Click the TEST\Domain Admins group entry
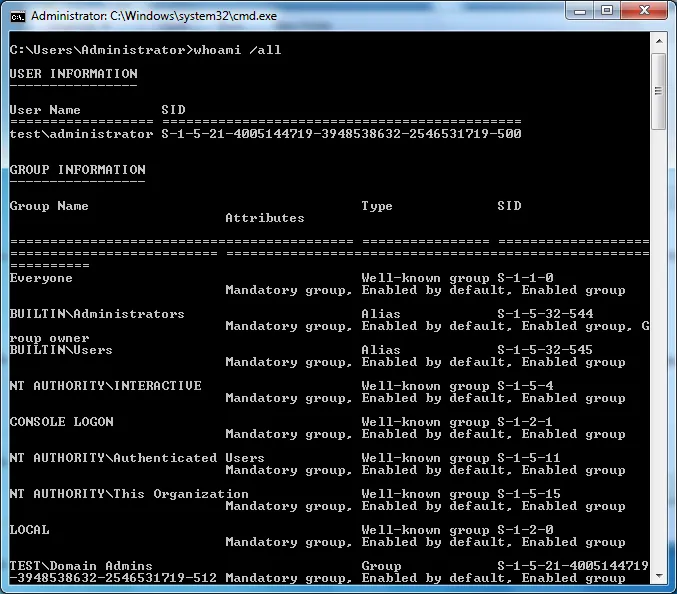The image size is (677, 594). [81, 566]
